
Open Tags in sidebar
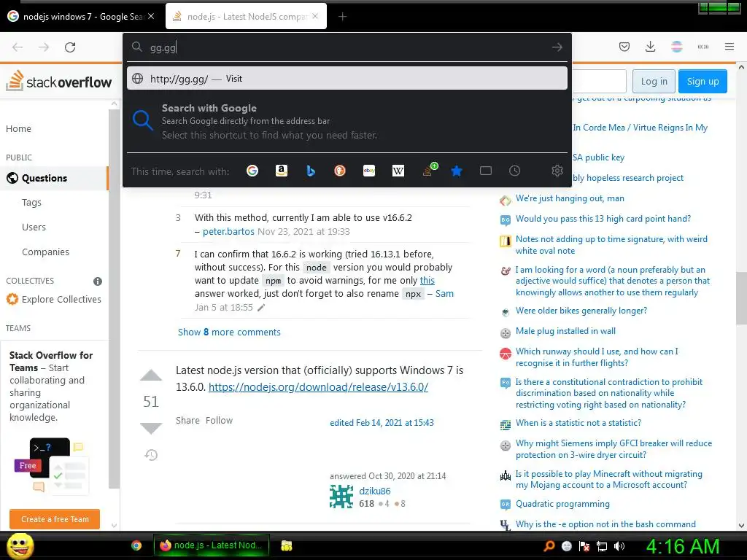coord(31,203)
